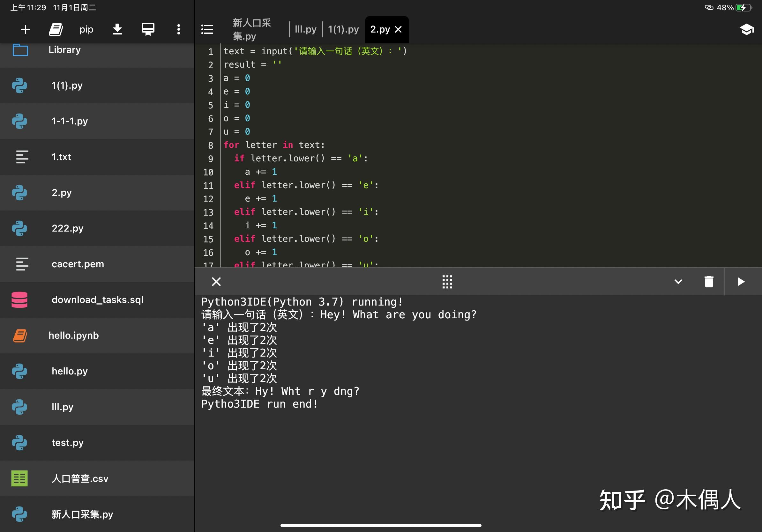Open file 222.py
The height and width of the screenshot is (532, 762).
pyautogui.click(x=97, y=228)
